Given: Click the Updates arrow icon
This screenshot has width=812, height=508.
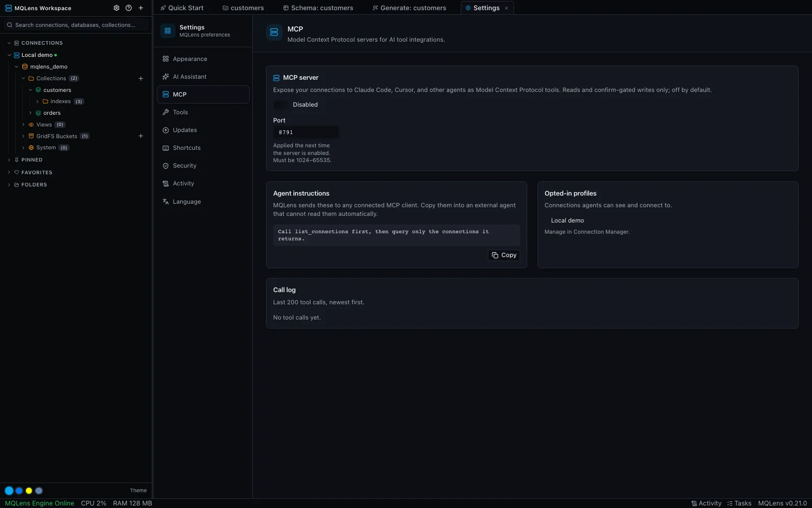Looking at the screenshot, I should (x=165, y=130).
